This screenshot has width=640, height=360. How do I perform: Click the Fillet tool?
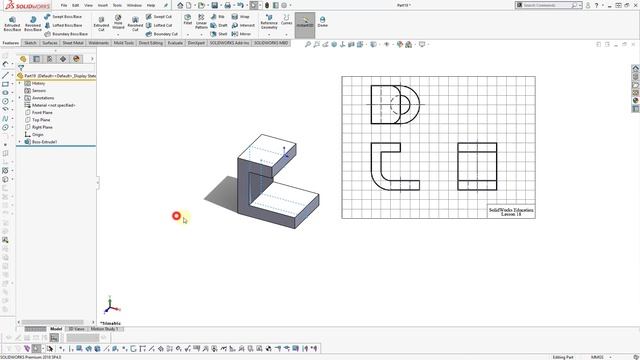point(188,20)
